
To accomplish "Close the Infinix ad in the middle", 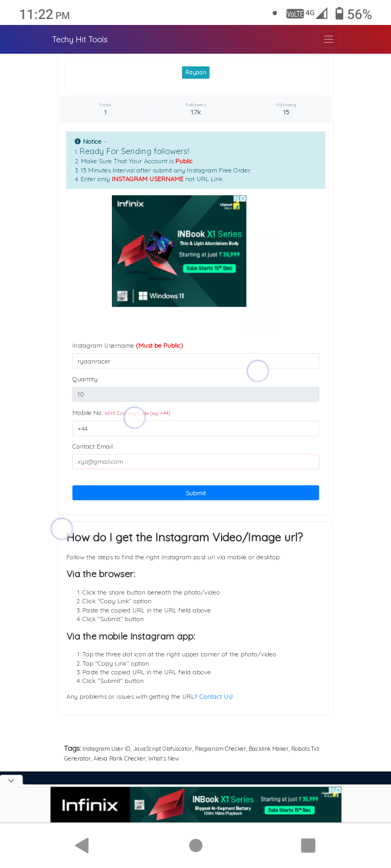I will 243,199.
